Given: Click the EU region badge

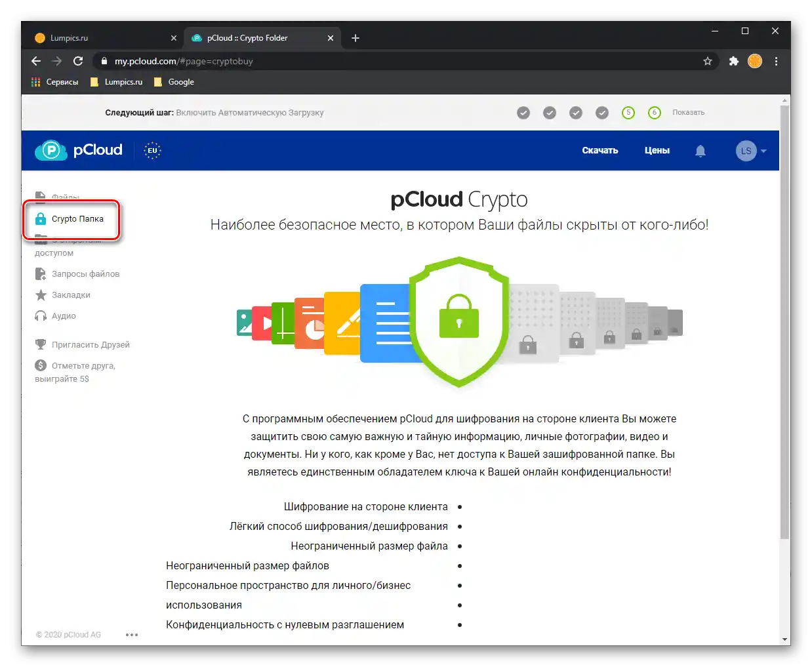Looking at the screenshot, I should (x=152, y=150).
